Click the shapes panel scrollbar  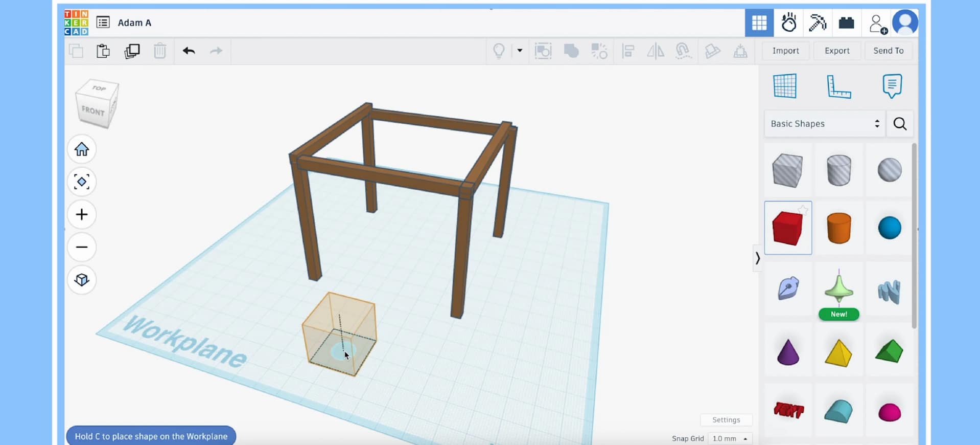pos(914,236)
